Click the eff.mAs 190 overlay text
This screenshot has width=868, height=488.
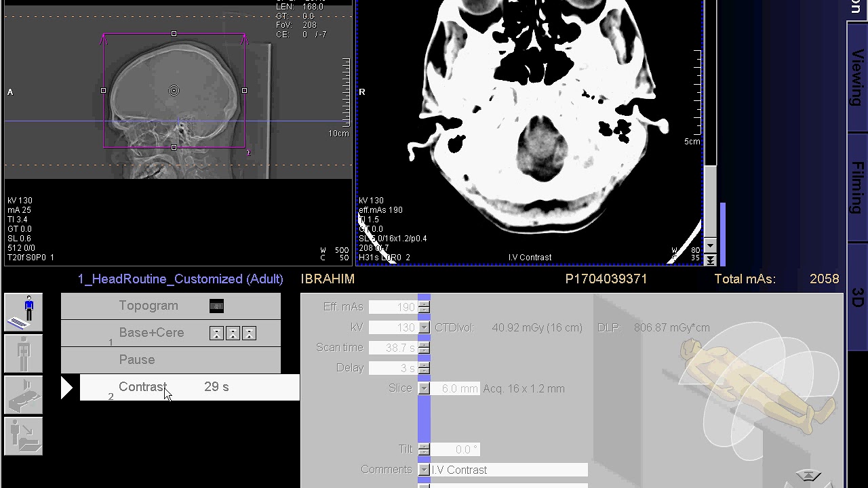click(380, 210)
